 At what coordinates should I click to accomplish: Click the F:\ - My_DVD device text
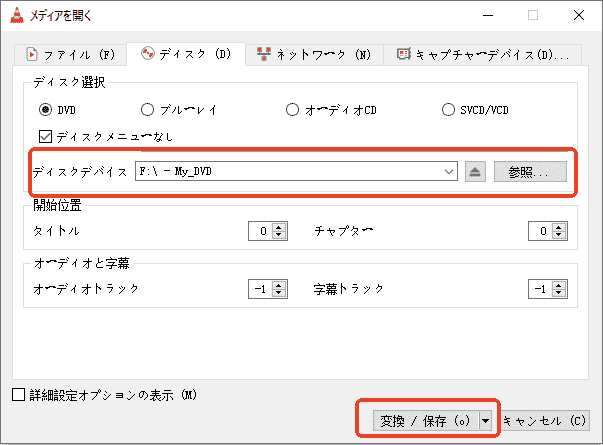175,171
